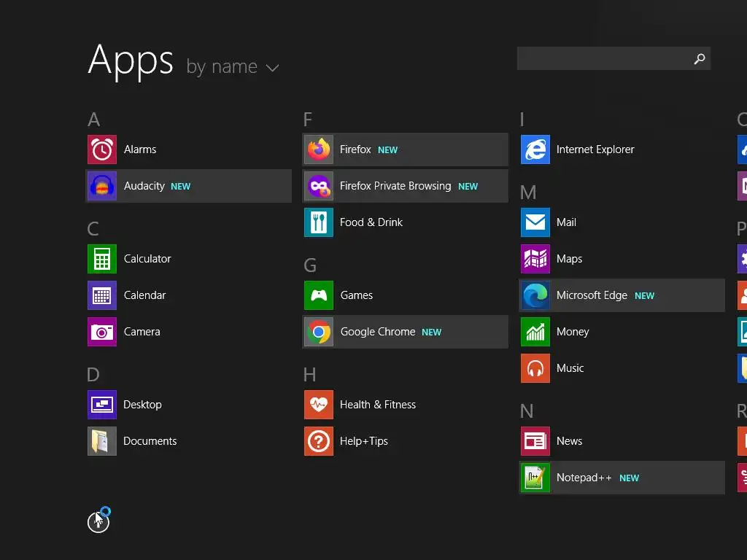Screen dimensions: 747x560
Task: Jump via the letter A group header
Action: click(94, 120)
